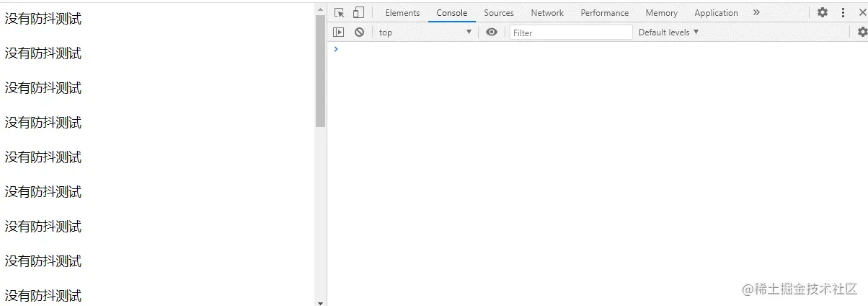Image resolution: width=868 pixels, height=306 pixels.
Task: Show more DevTools tabs chevron
Action: pos(756,12)
